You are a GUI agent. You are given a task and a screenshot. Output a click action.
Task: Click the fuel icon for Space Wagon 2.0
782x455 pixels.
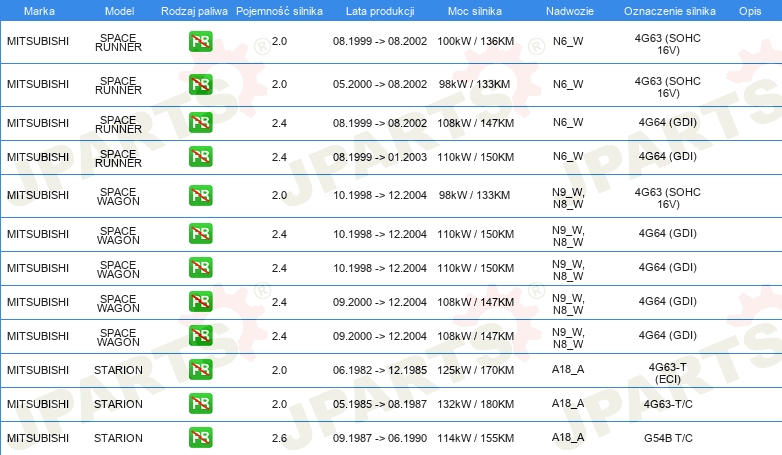coord(200,195)
